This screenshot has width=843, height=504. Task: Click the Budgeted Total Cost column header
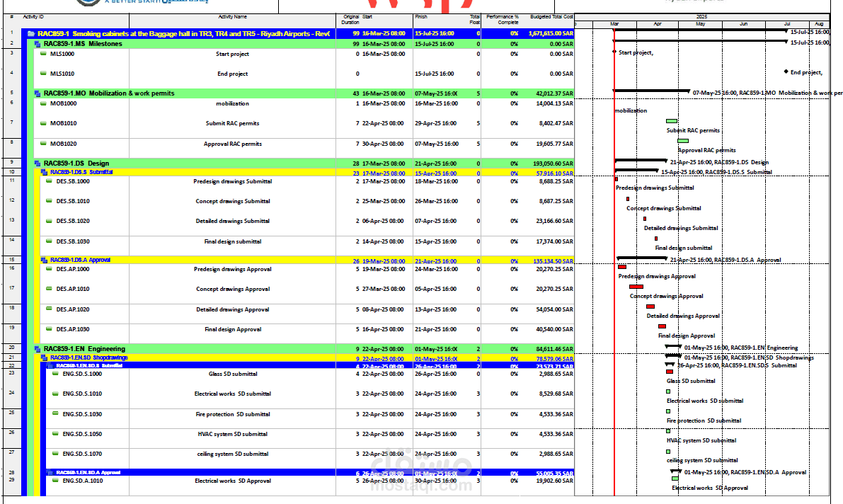[x=551, y=17]
